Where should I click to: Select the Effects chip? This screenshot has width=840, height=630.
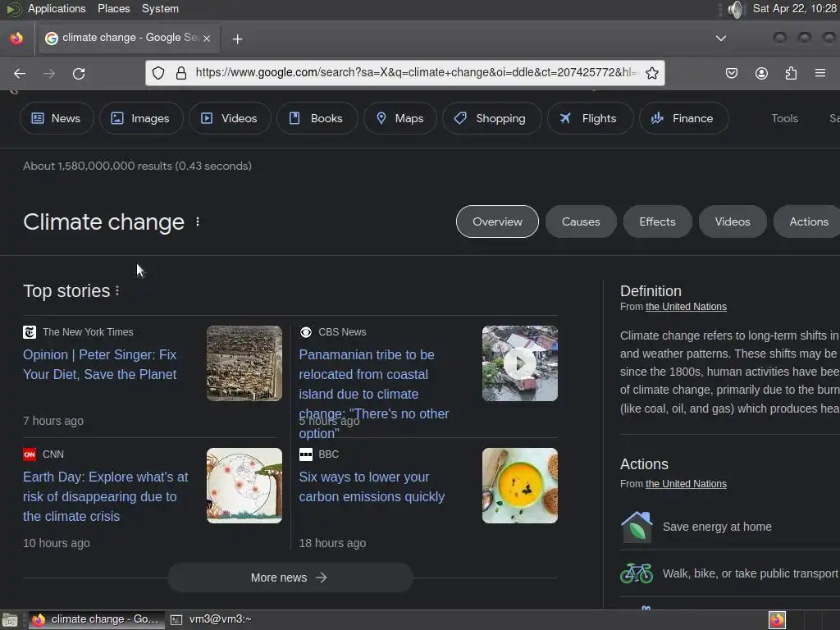coord(657,221)
